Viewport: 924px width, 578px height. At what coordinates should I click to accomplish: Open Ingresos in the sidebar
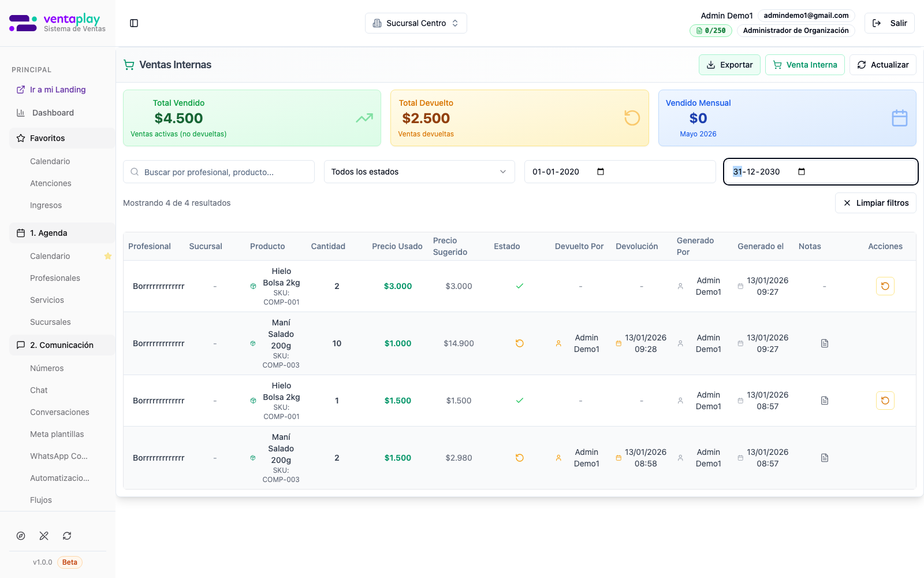46,205
